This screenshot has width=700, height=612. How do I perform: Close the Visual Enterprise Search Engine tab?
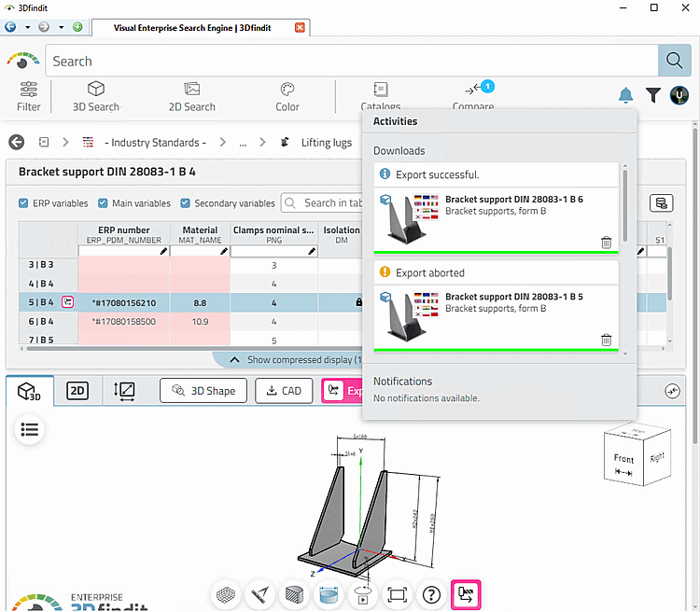tap(300, 28)
